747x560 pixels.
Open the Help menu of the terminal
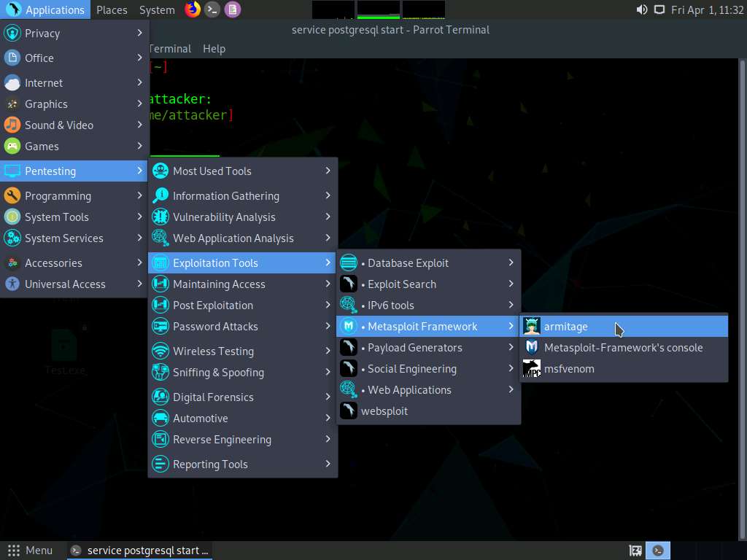(214, 49)
